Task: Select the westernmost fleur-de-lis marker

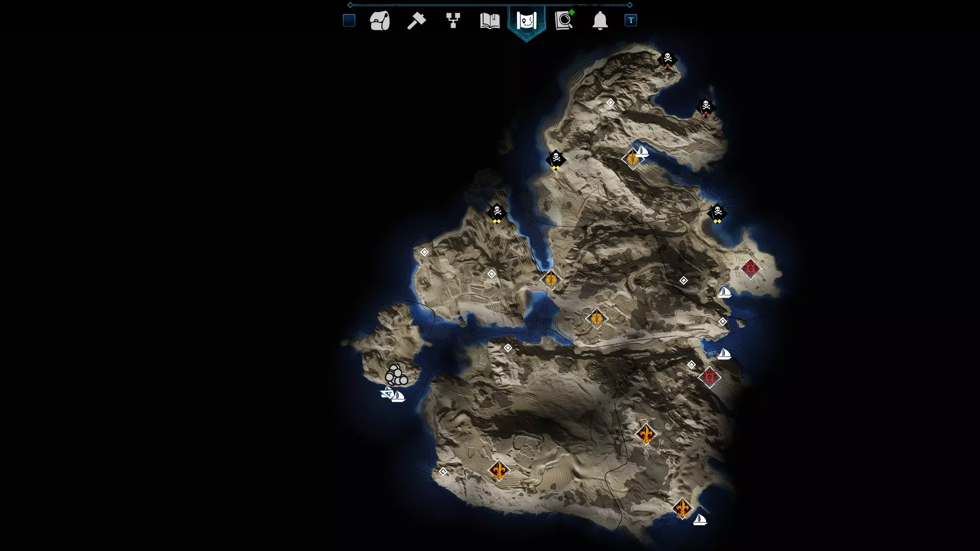Action: [x=499, y=470]
